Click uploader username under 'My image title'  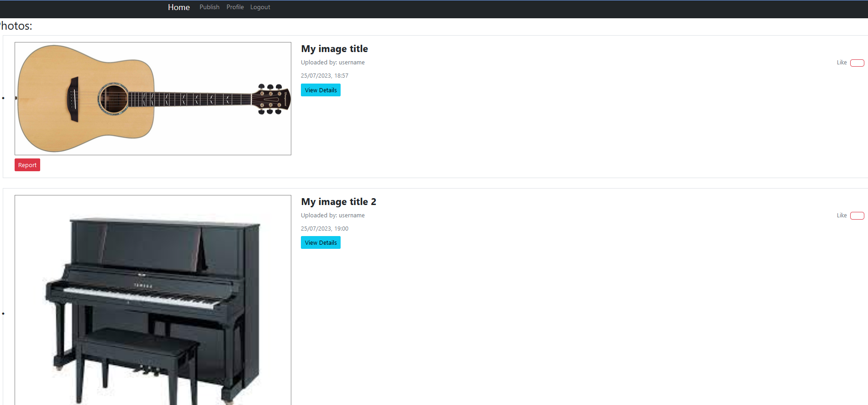[351, 63]
